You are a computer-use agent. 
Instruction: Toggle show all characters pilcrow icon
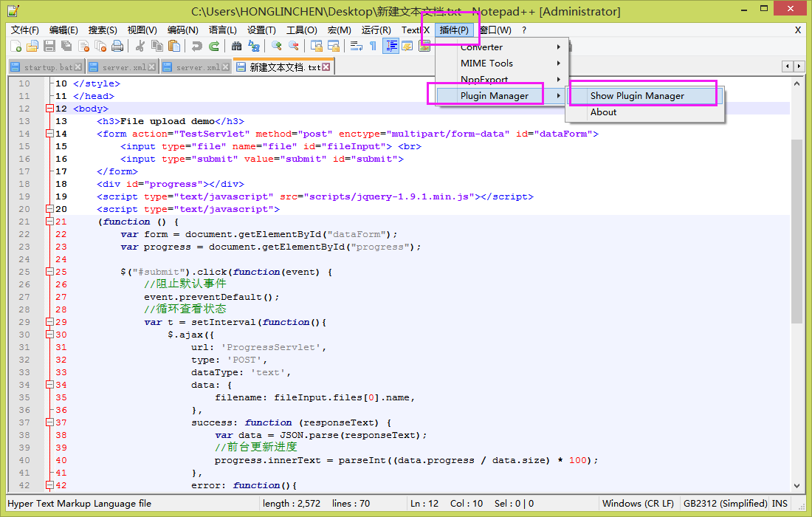click(373, 47)
